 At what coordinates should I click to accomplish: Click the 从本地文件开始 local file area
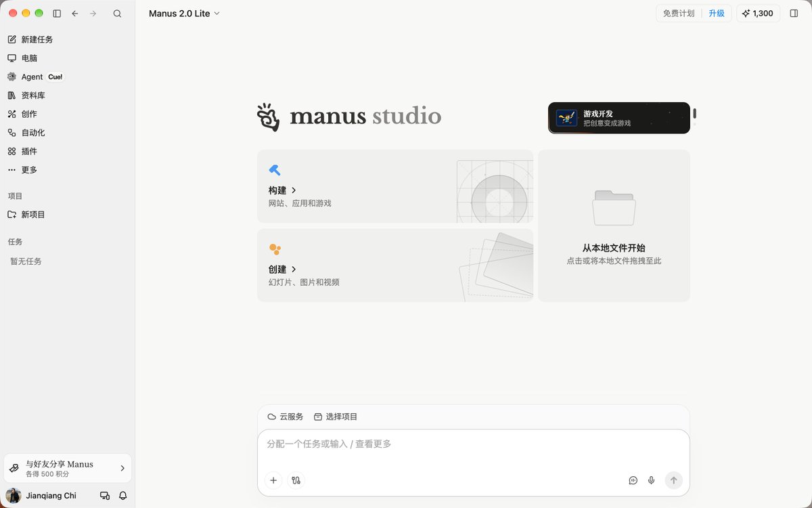[x=614, y=226]
